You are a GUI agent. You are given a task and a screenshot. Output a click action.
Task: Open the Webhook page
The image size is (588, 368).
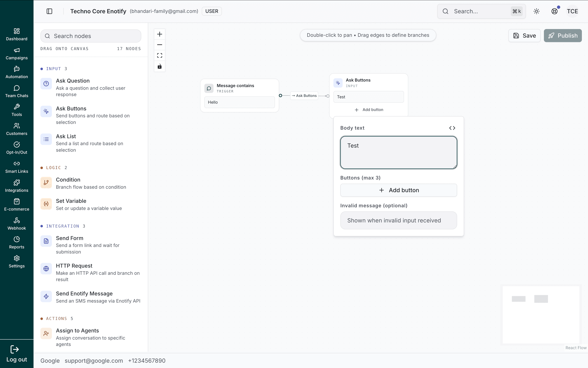coord(17,224)
